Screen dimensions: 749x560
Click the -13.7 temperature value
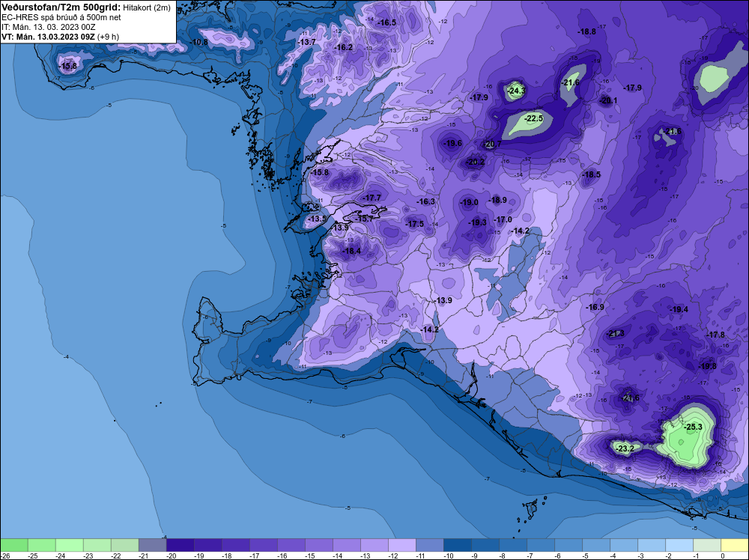[306, 42]
